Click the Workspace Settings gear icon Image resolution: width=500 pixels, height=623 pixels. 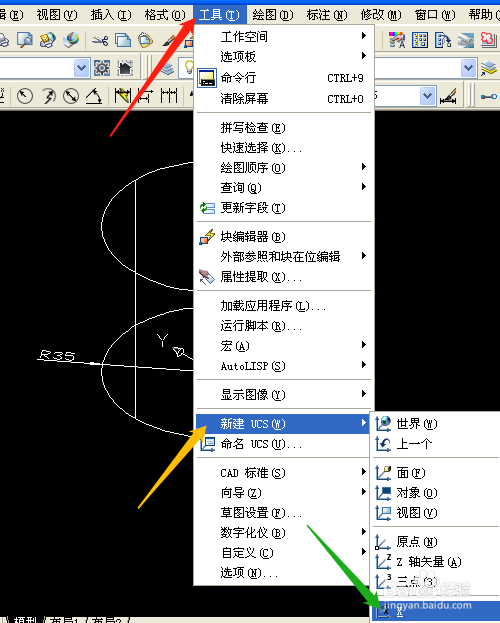click(102, 68)
